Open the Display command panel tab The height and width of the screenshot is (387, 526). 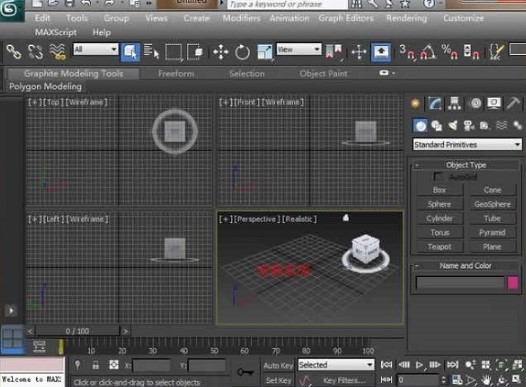(494, 104)
